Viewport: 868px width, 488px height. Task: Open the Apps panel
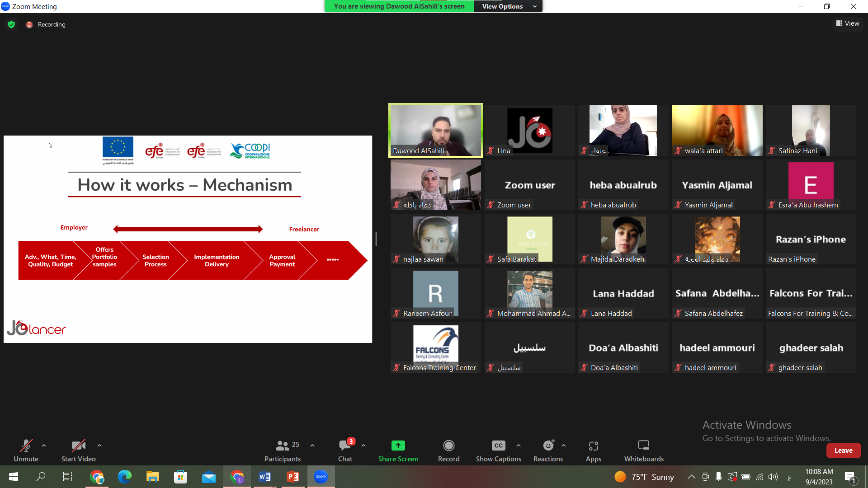pos(593,450)
